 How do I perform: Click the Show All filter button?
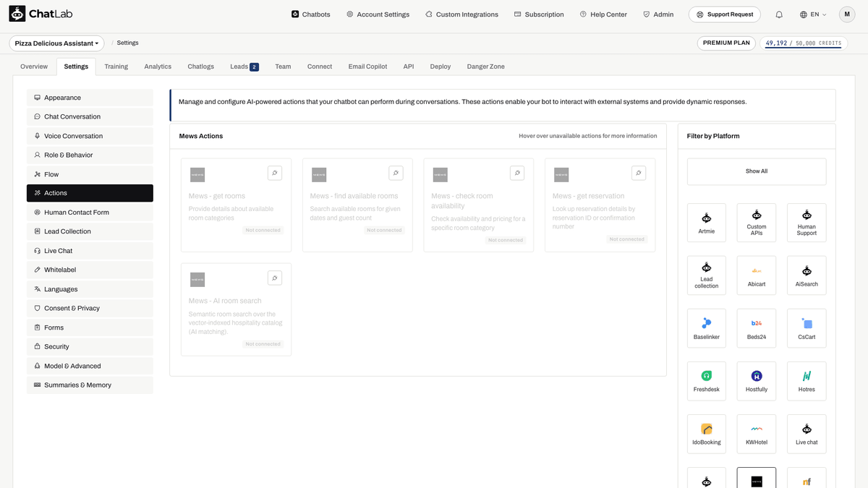[x=757, y=171]
